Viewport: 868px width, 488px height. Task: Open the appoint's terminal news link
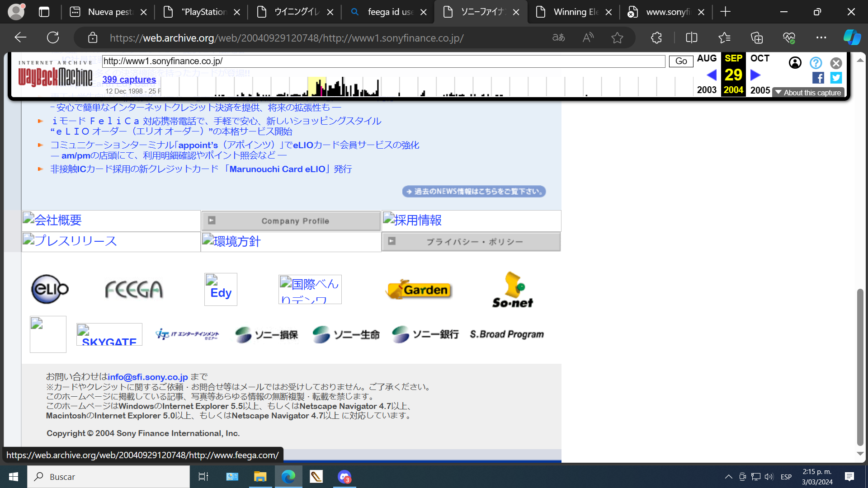pos(235,150)
